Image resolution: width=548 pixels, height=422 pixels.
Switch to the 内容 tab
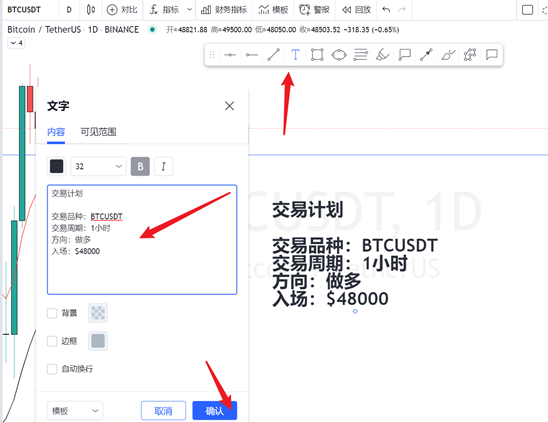click(56, 132)
